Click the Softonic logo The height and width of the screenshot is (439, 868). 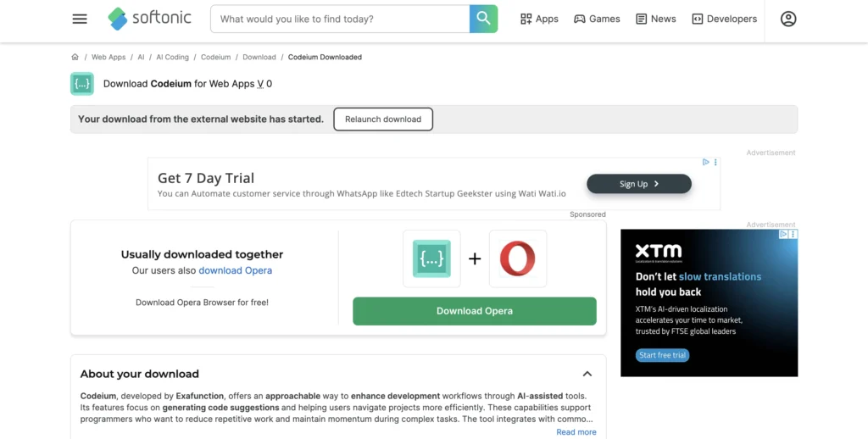coord(149,18)
